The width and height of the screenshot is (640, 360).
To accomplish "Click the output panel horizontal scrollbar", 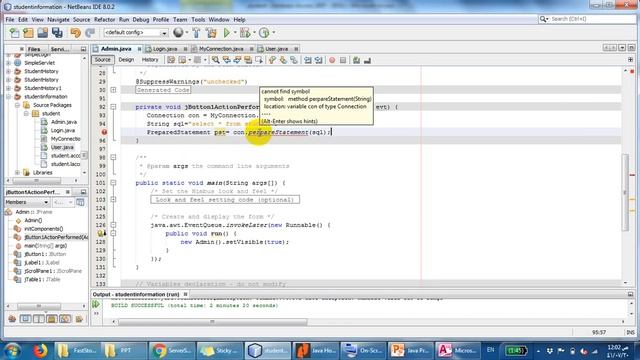I will coord(212,322).
